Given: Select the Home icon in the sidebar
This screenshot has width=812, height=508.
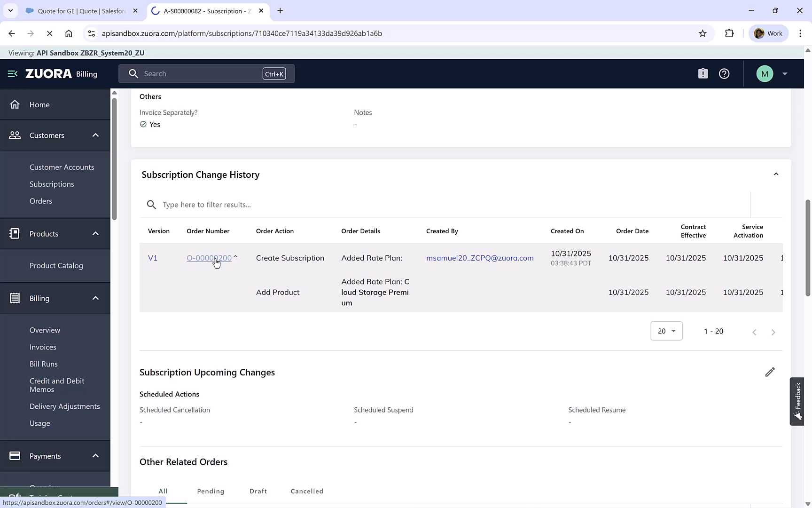Looking at the screenshot, I should pyautogui.click(x=15, y=104).
